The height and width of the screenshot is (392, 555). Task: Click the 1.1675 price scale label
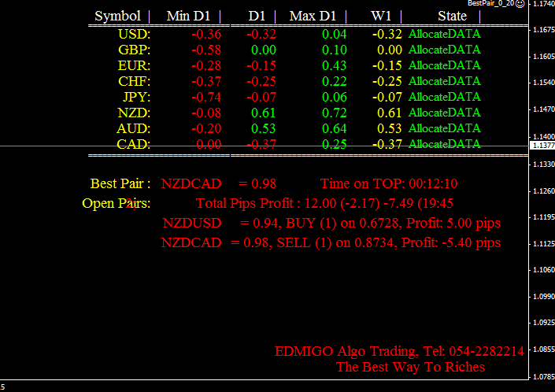[x=544, y=30]
